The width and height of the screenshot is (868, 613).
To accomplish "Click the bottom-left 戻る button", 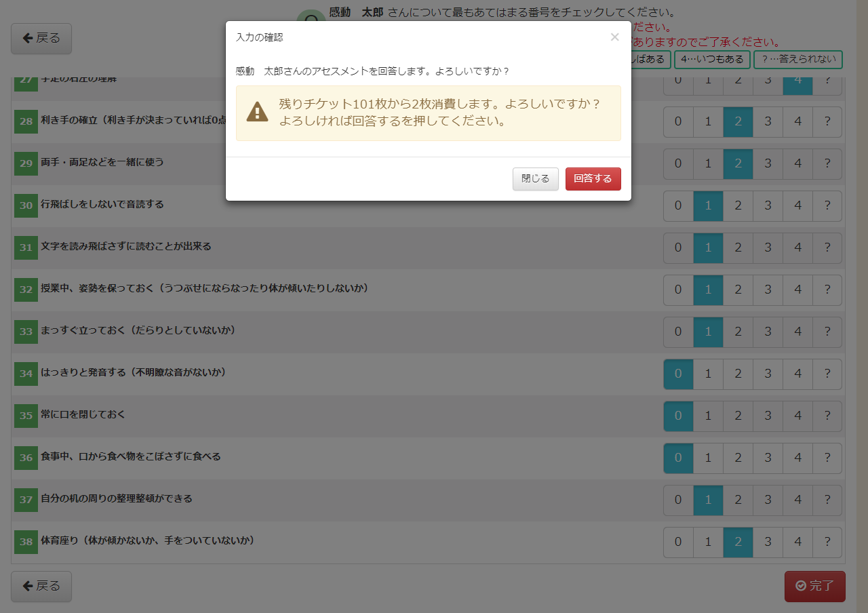I will 41,587.
